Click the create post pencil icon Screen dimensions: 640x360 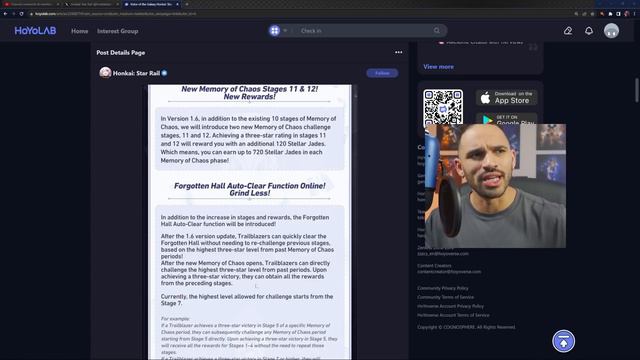coord(568,31)
